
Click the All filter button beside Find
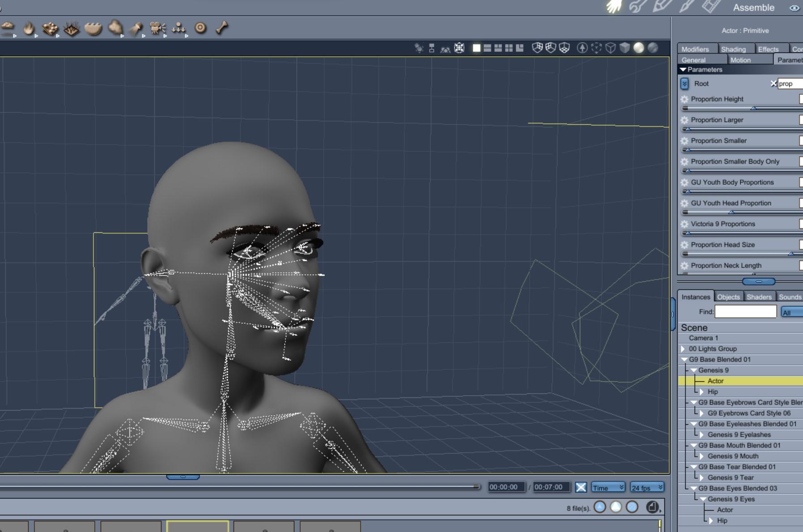(791, 312)
